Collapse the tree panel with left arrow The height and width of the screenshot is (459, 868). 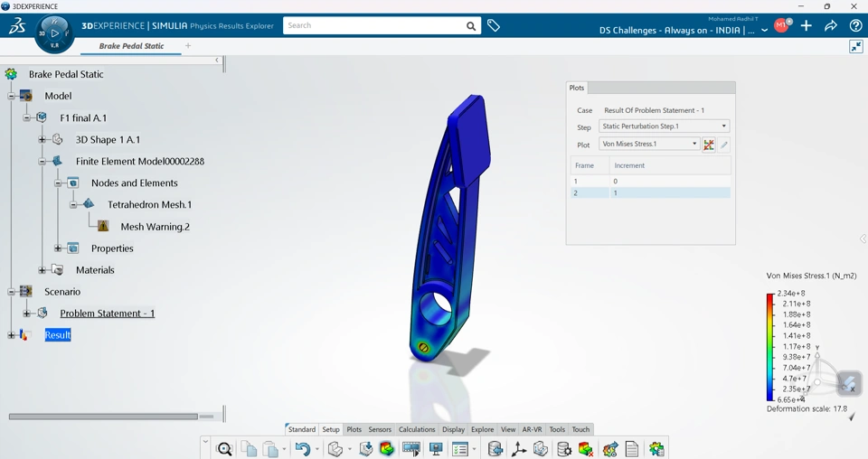(x=217, y=60)
